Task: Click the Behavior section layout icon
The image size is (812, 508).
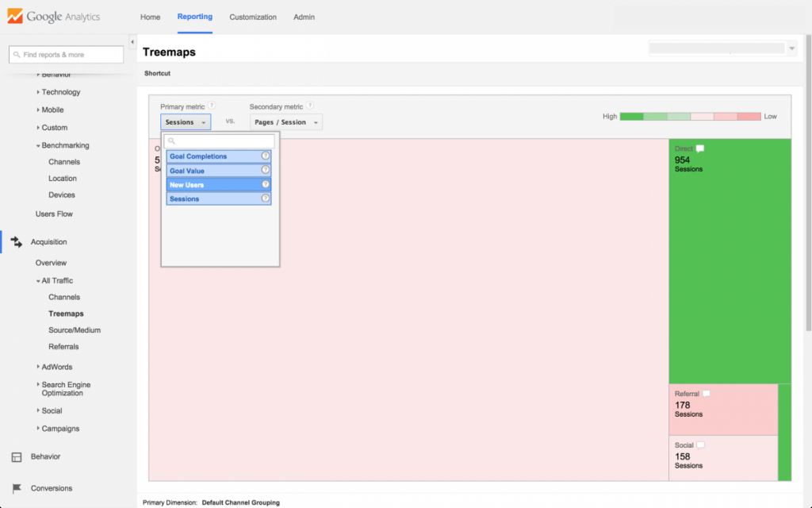Action: (17, 456)
